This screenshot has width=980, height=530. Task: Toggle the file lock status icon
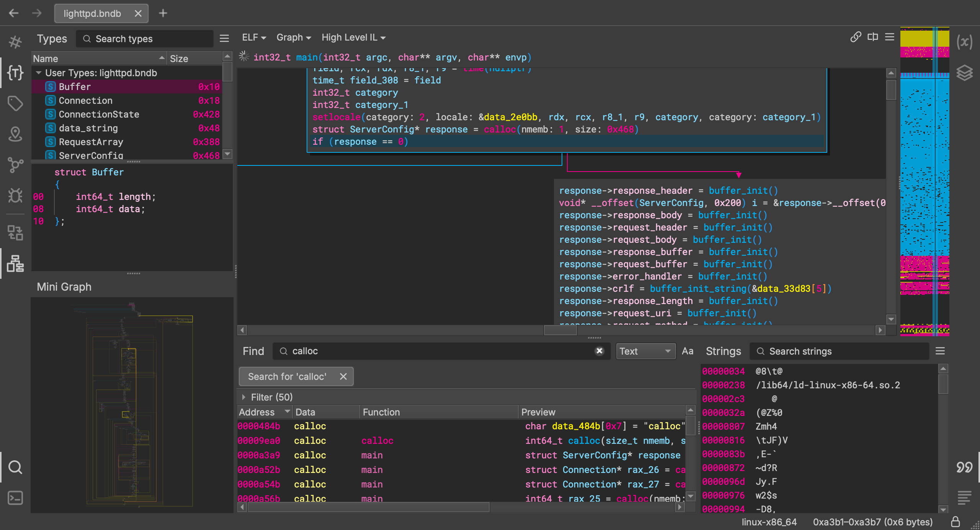(955, 522)
